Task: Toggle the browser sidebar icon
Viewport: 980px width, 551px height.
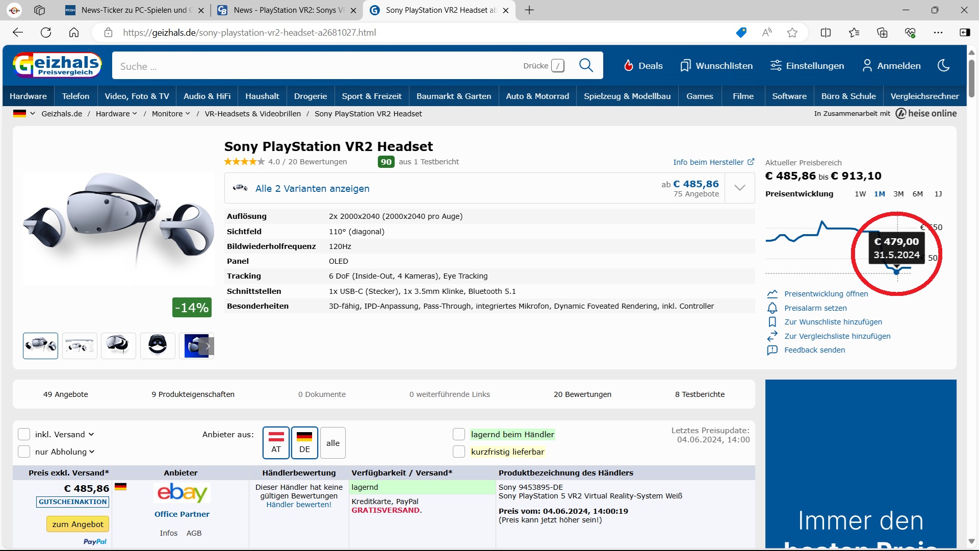Action: tap(965, 33)
